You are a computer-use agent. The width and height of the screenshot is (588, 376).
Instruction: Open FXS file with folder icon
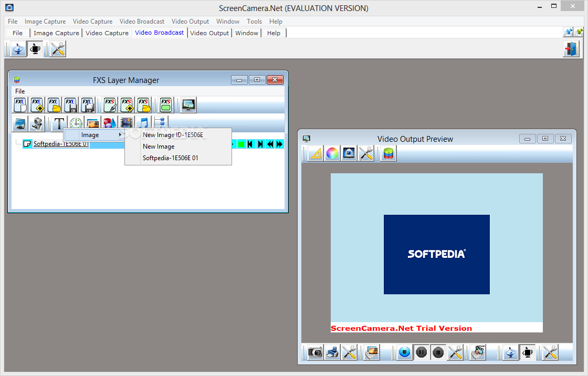[144, 105]
